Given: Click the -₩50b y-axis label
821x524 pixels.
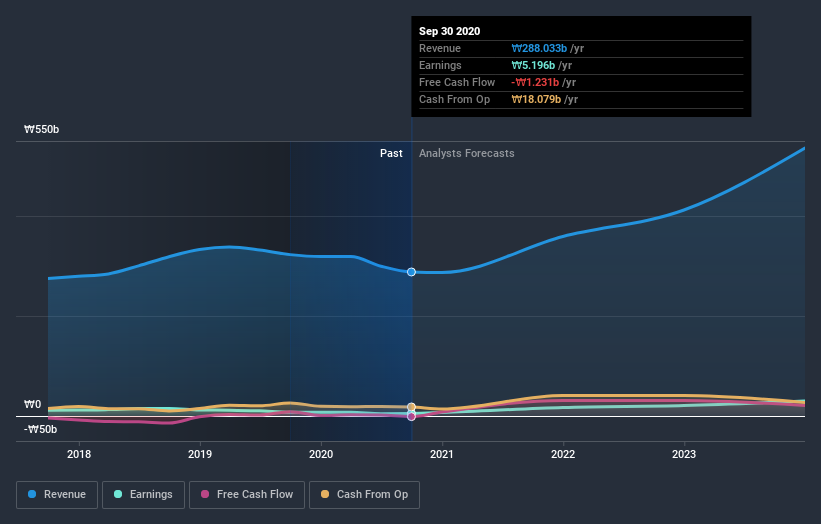Looking at the screenshot, I should [x=40, y=429].
